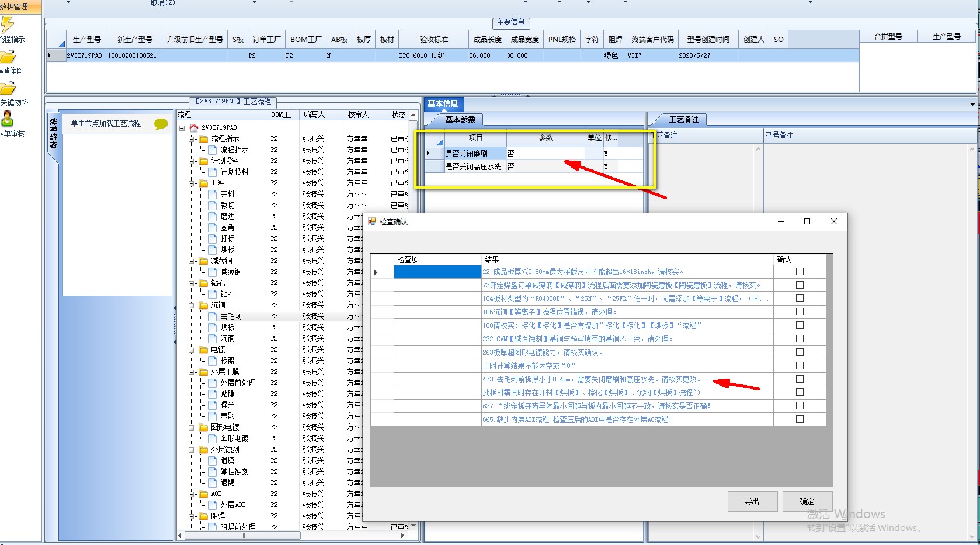Click the 数据管理 sidebar header
The image size is (980, 545).
pyautogui.click(x=21, y=6)
